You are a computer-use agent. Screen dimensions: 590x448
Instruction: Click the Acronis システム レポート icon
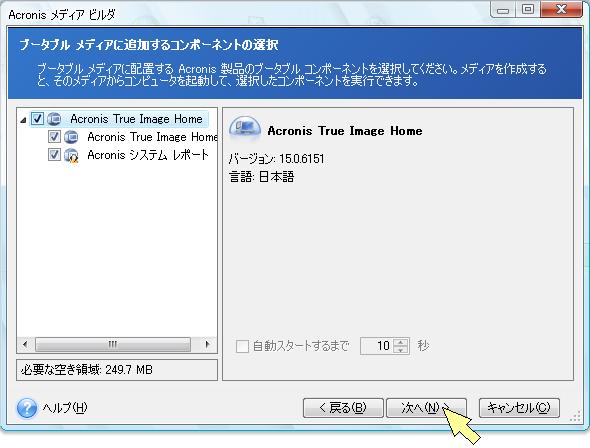(71, 155)
